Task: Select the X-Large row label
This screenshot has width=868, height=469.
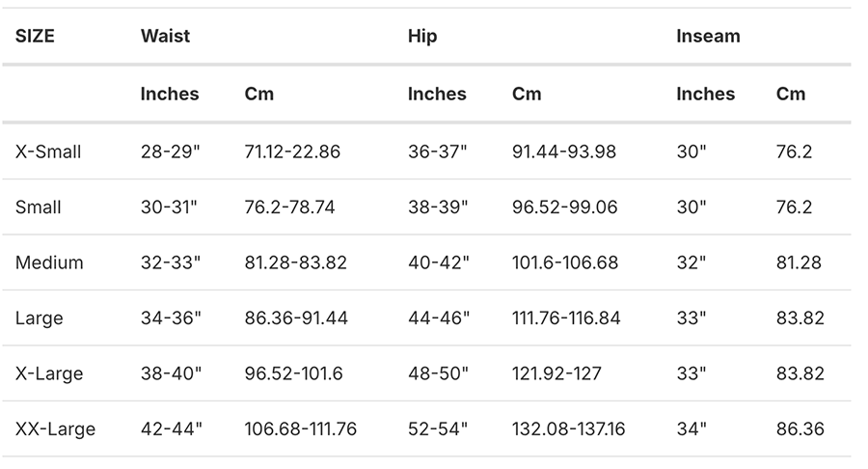Action: pyautogui.click(x=48, y=373)
